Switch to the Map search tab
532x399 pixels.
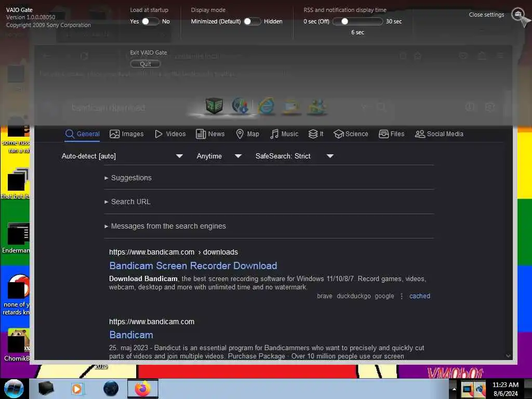(x=247, y=134)
